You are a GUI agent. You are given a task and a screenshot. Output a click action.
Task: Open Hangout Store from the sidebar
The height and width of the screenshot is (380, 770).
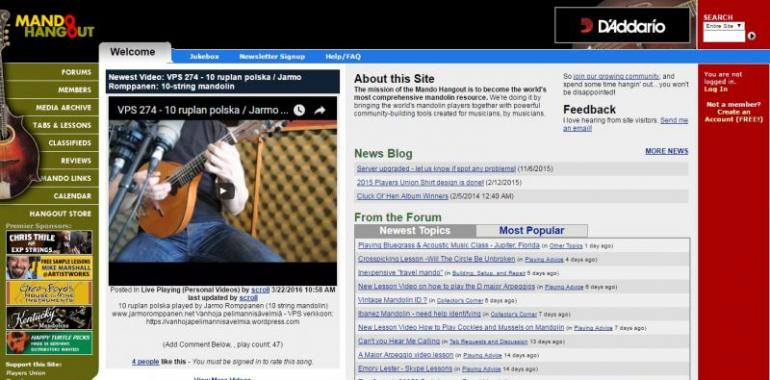[60, 214]
